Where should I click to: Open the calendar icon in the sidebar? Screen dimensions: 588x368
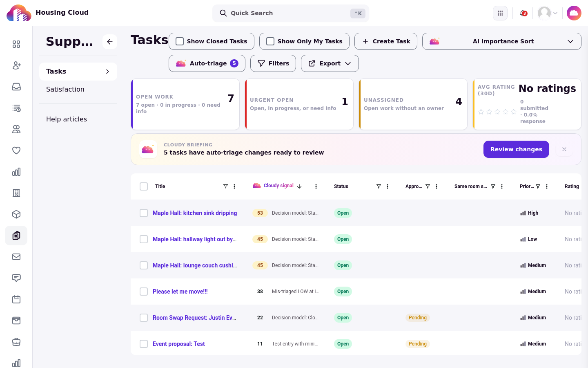[16, 299]
